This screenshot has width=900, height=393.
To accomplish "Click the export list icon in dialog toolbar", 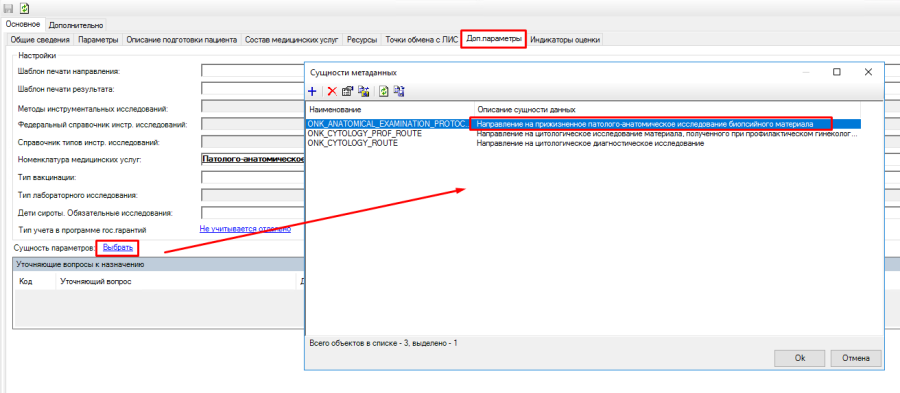I will pyautogui.click(x=399, y=91).
